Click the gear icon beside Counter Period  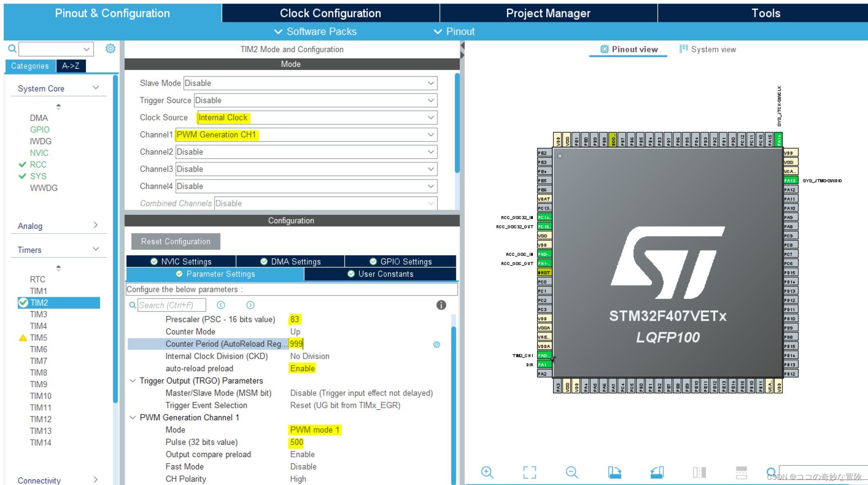[437, 345]
